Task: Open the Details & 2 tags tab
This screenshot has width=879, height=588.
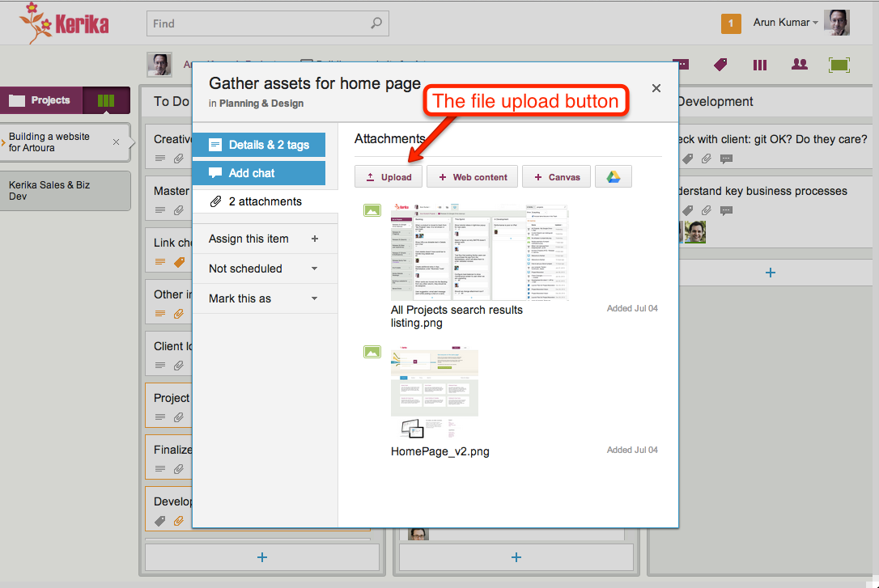Action: click(258, 145)
